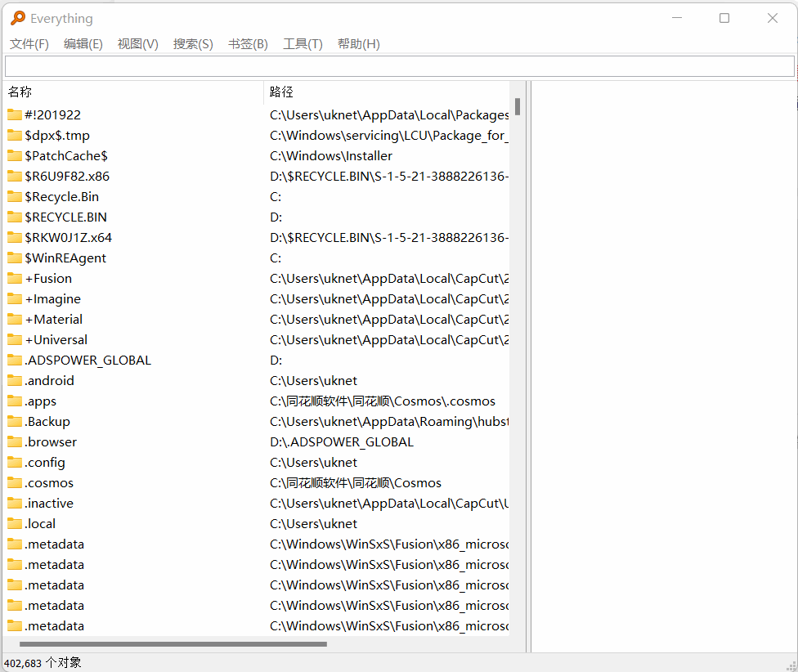Select the +Fusion folder icon

point(15,278)
